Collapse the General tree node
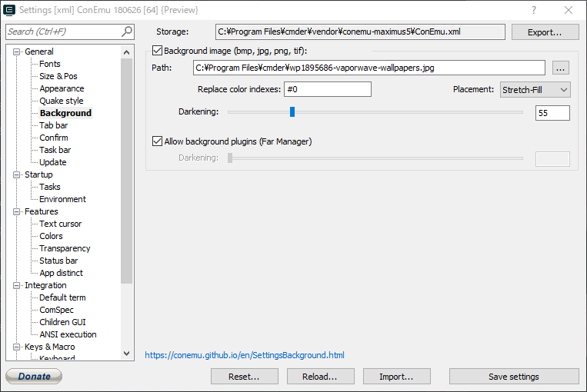Screen dimensions: 587x392 (x=16, y=51)
